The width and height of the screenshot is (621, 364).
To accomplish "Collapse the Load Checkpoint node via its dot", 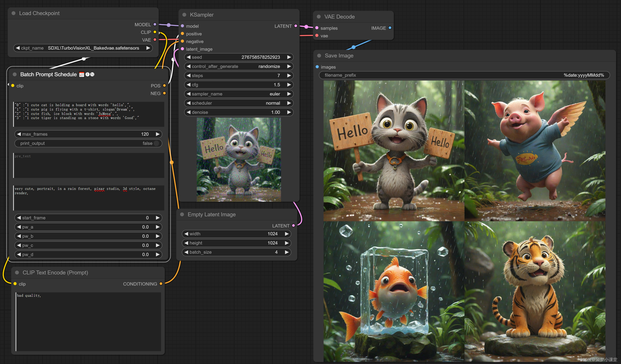I will tap(14, 13).
